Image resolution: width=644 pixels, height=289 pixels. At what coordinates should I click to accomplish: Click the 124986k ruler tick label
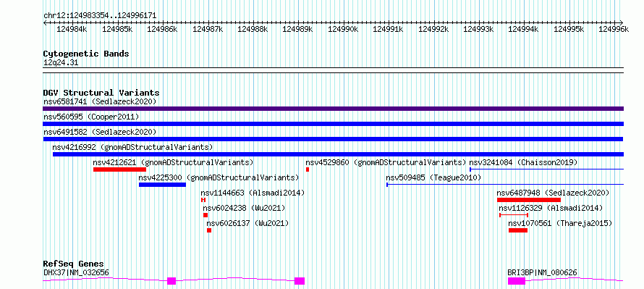[162, 30]
